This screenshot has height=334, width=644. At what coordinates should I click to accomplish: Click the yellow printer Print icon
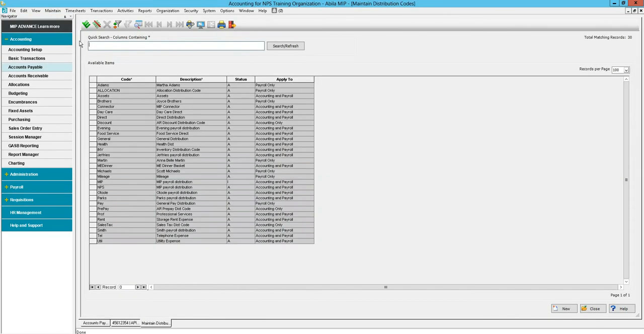click(221, 24)
